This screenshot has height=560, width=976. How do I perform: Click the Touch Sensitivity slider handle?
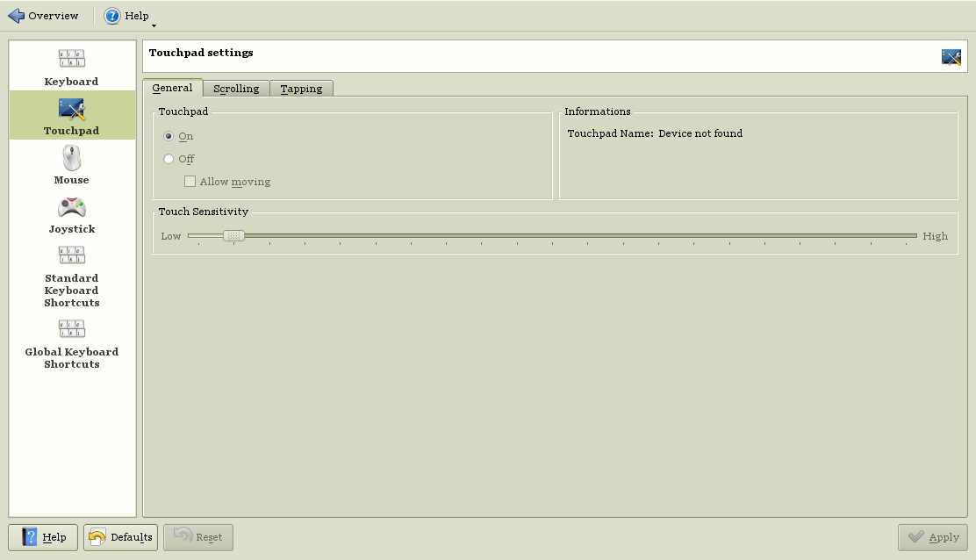(x=233, y=235)
